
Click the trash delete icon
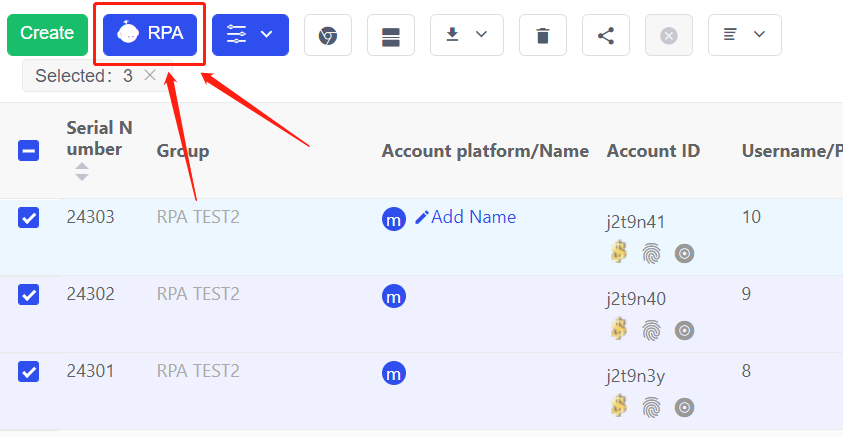pos(543,35)
